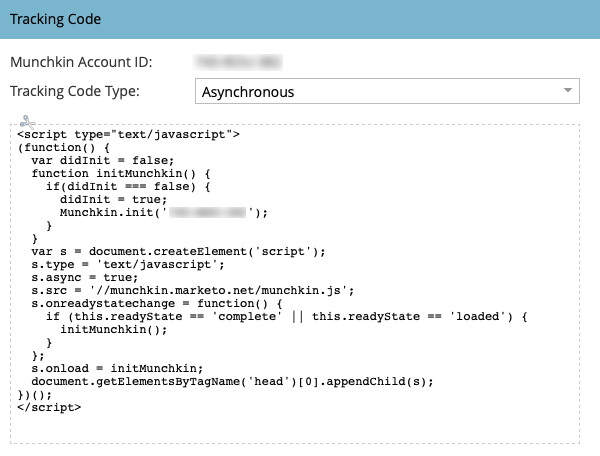
Task: Click the '(function() {' line
Action: pos(64,147)
